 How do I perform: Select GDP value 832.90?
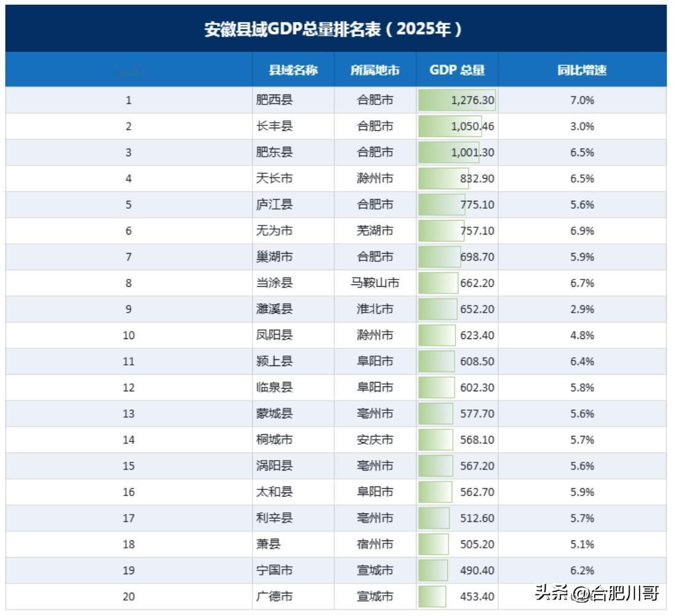477,178
